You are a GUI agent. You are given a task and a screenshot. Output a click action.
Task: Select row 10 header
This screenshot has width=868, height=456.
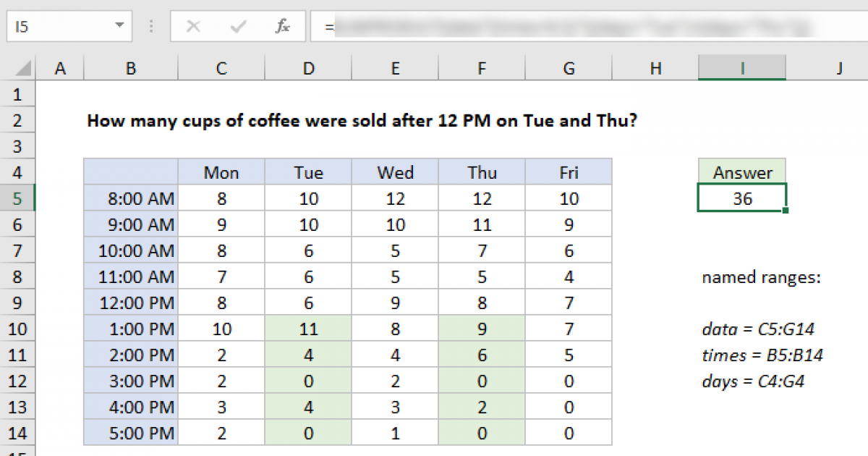pyautogui.click(x=18, y=329)
